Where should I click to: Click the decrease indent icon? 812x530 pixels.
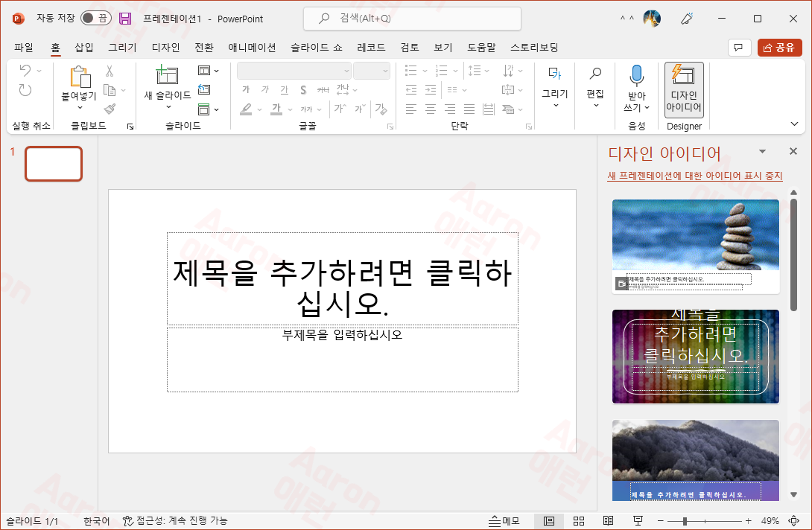click(411, 90)
